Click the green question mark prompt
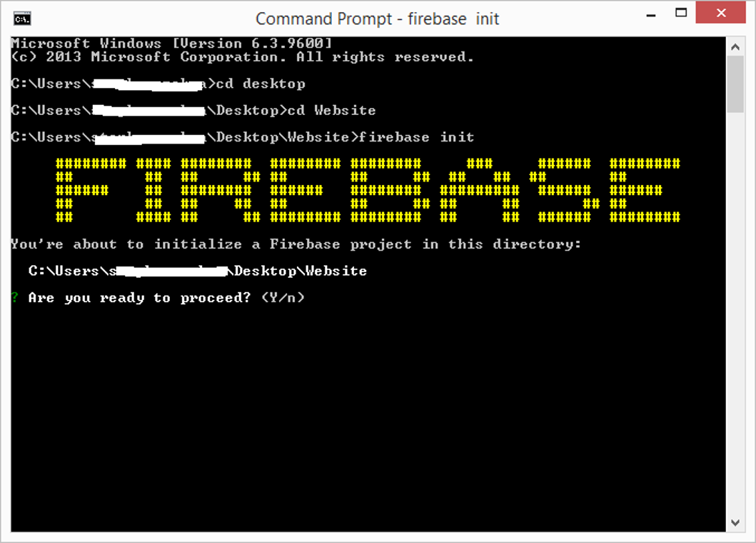Viewport: 756px width, 543px height. (16, 297)
